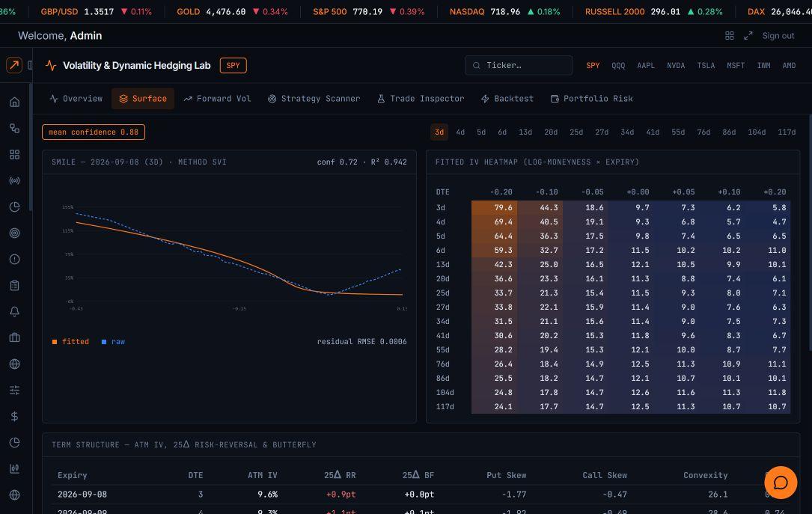Open the Portfolio Risk tab

[x=591, y=98]
